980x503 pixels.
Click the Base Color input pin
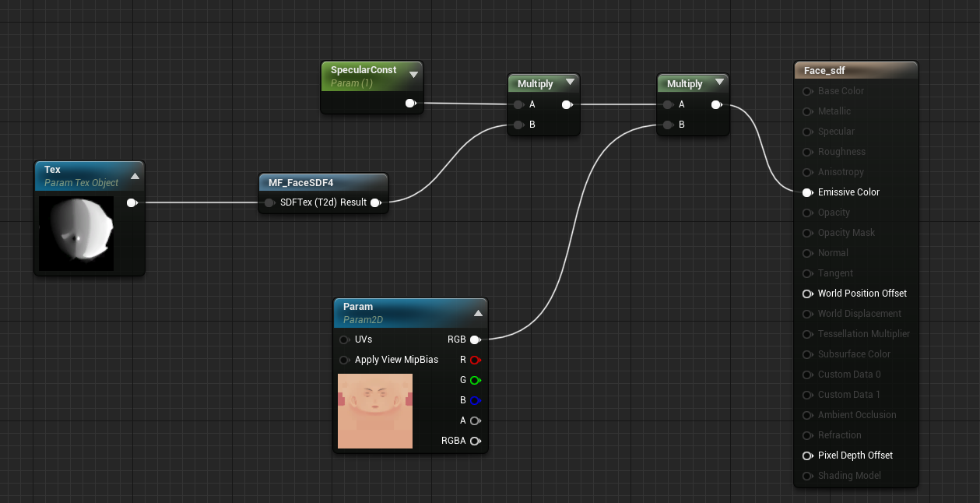tap(807, 91)
